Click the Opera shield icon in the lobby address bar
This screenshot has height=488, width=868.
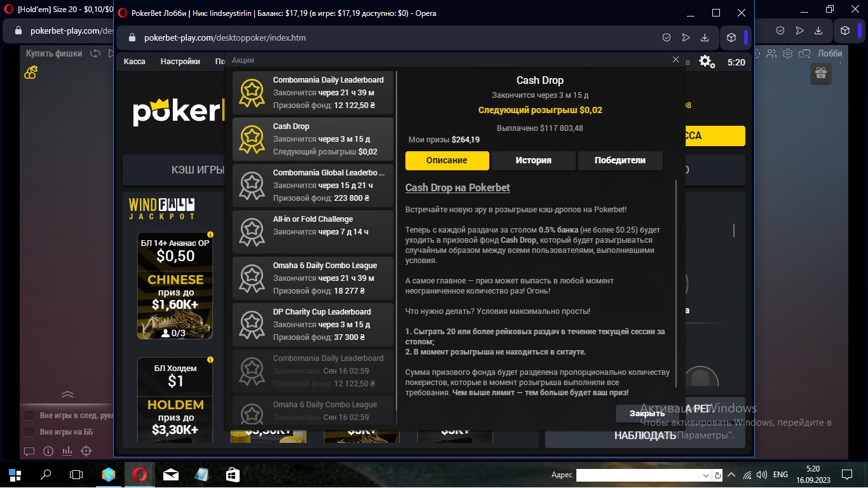[667, 37]
